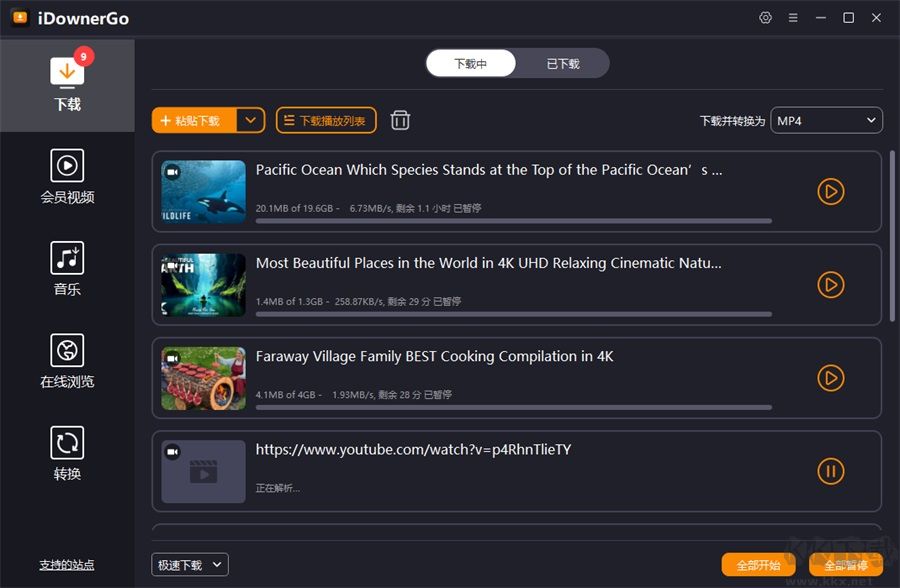The width and height of the screenshot is (900, 588).
Task: Click the download list vertical scrollbar
Action: (x=892, y=235)
